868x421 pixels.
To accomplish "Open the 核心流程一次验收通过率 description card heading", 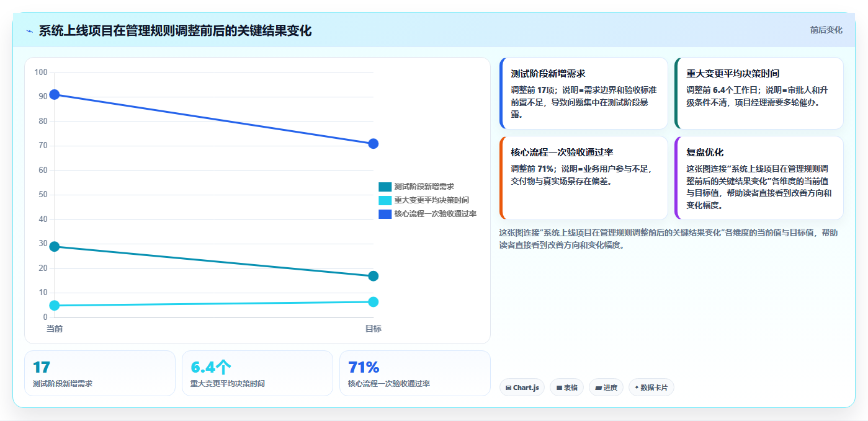I will (x=562, y=152).
